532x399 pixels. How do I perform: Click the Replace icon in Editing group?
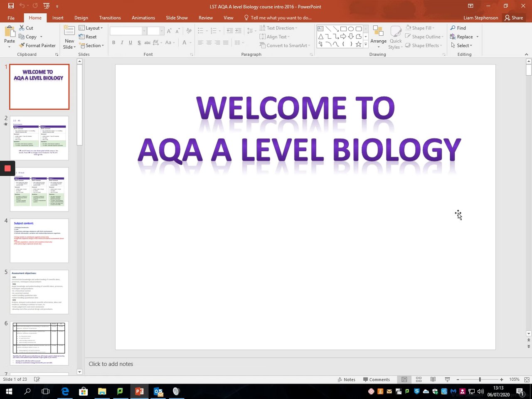453,37
